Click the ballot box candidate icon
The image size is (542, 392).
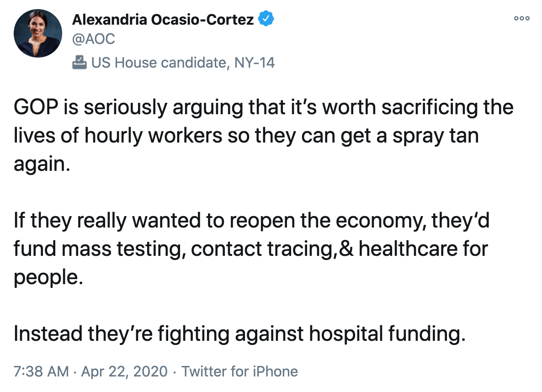[80, 62]
